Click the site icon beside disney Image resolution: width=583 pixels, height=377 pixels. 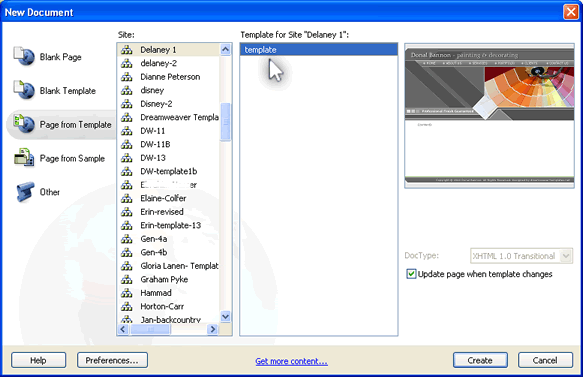(127, 90)
